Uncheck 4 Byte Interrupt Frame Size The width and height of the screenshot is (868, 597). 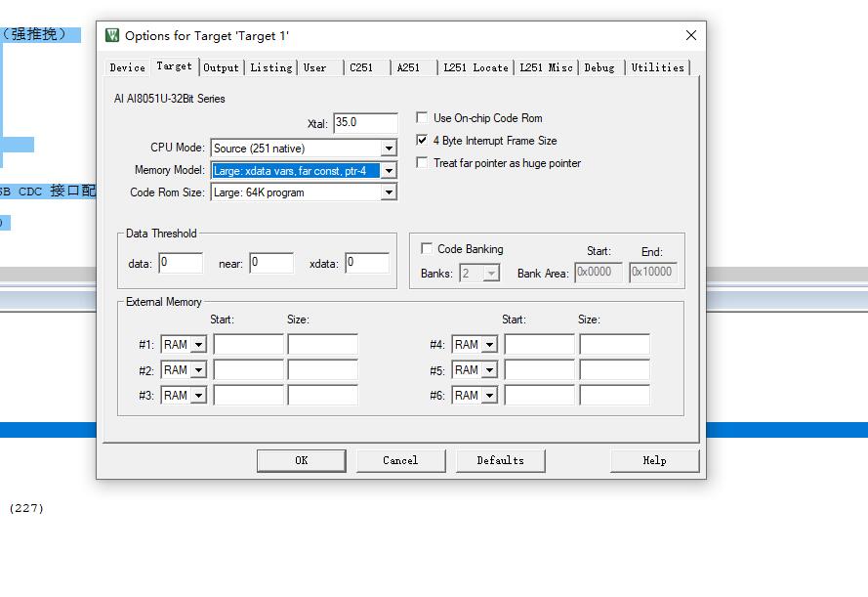coord(422,140)
